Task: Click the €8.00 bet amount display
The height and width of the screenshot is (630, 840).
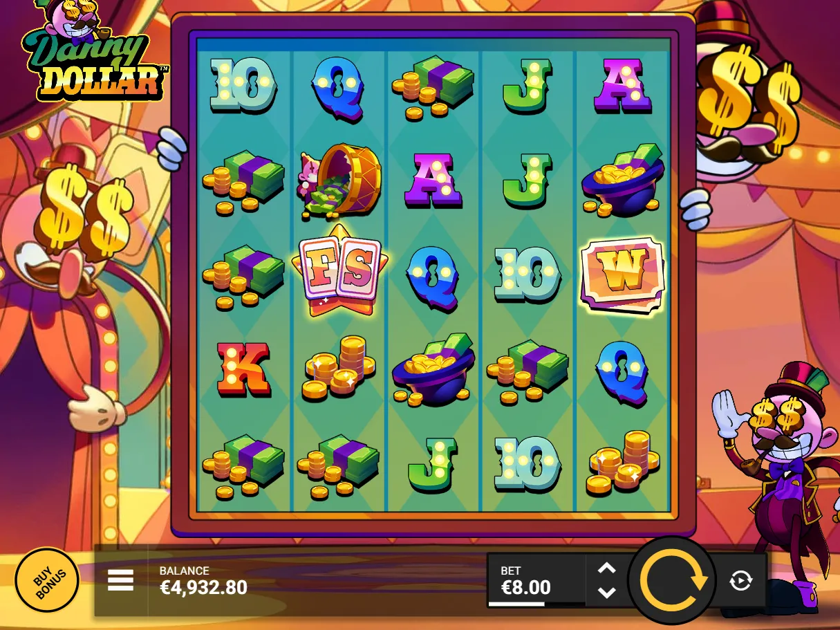Action: pos(525,588)
